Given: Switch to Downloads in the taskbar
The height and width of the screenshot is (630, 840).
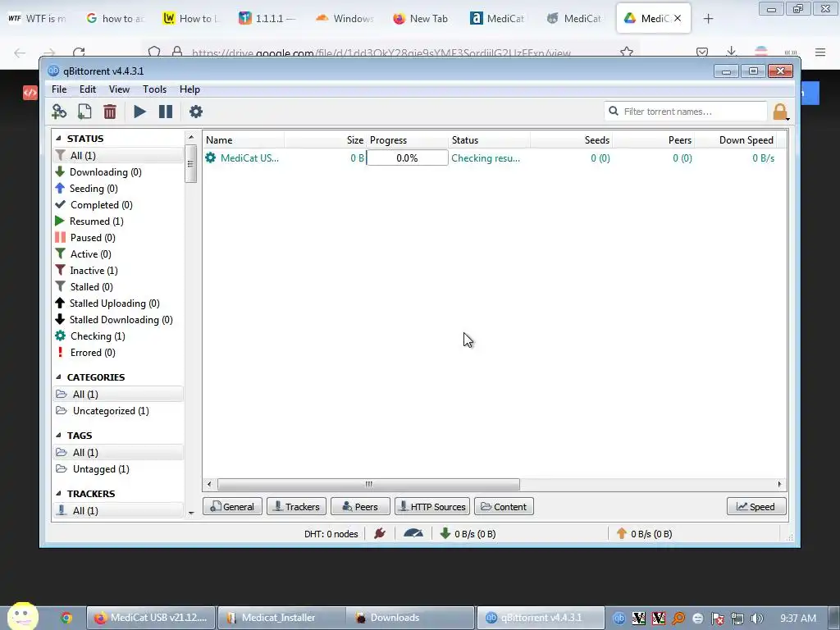Looking at the screenshot, I should pos(410,618).
